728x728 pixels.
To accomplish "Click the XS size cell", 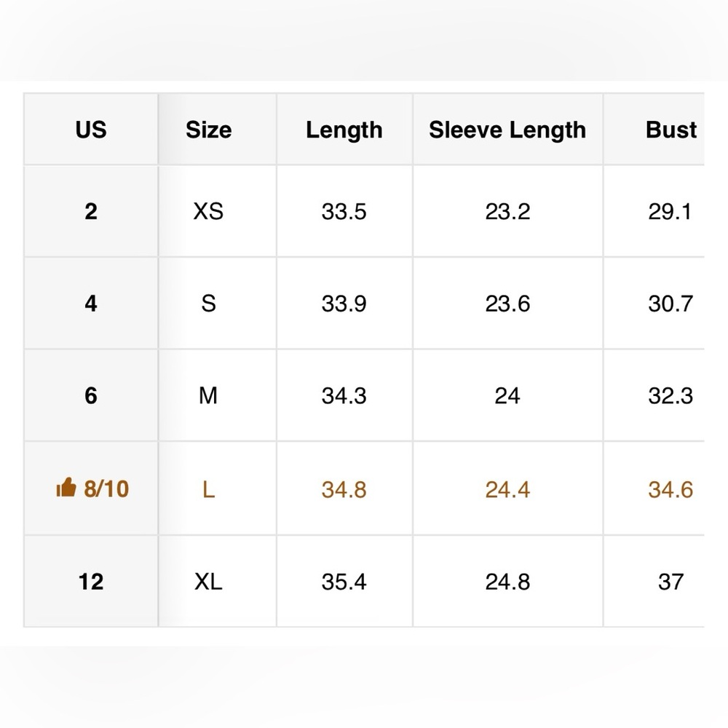I will pyautogui.click(x=208, y=211).
